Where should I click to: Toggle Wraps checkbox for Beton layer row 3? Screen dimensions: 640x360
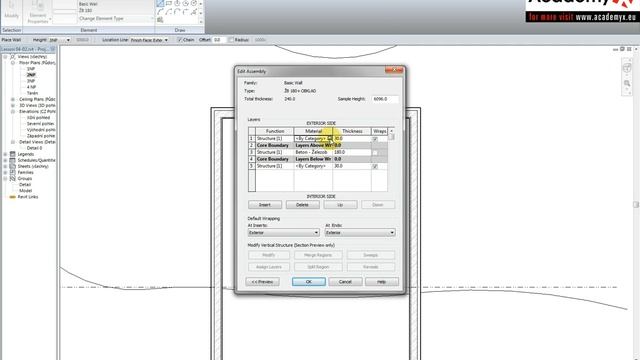pyautogui.click(x=375, y=153)
